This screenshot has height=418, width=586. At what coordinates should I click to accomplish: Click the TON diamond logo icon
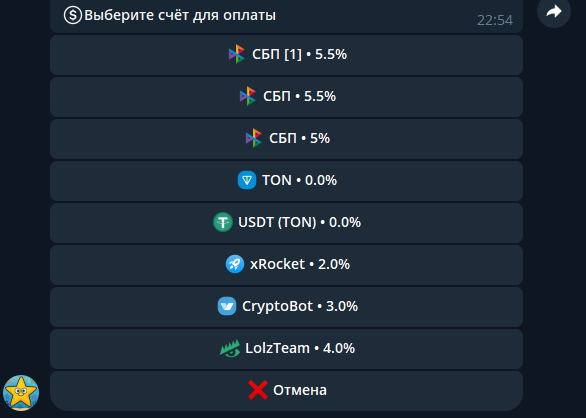pyautogui.click(x=247, y=180)
